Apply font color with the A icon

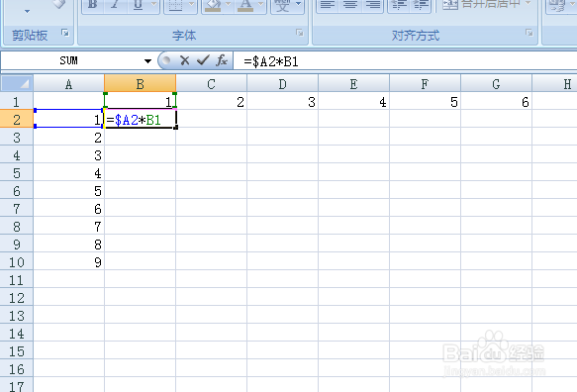(245, 5)
